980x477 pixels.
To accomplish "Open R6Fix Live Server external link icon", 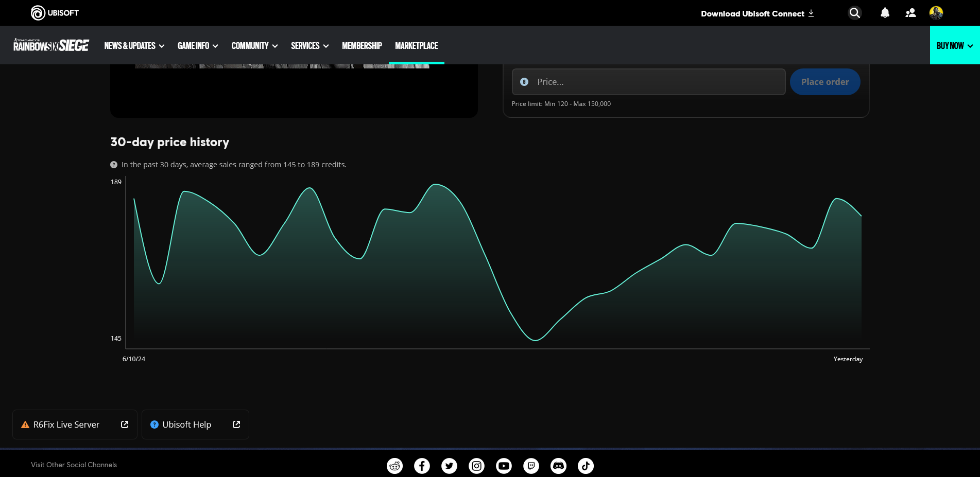I will coord(125,425).
